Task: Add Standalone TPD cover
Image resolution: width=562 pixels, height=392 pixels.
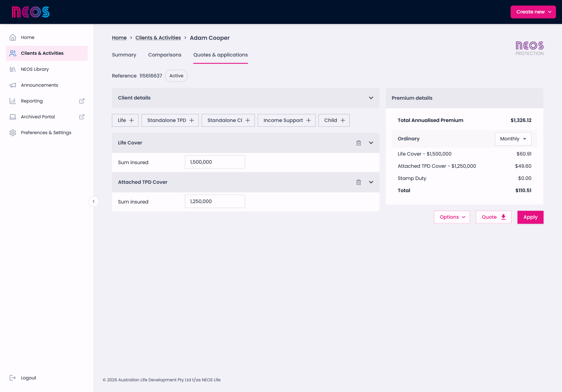Action: (x=170, y=120)
